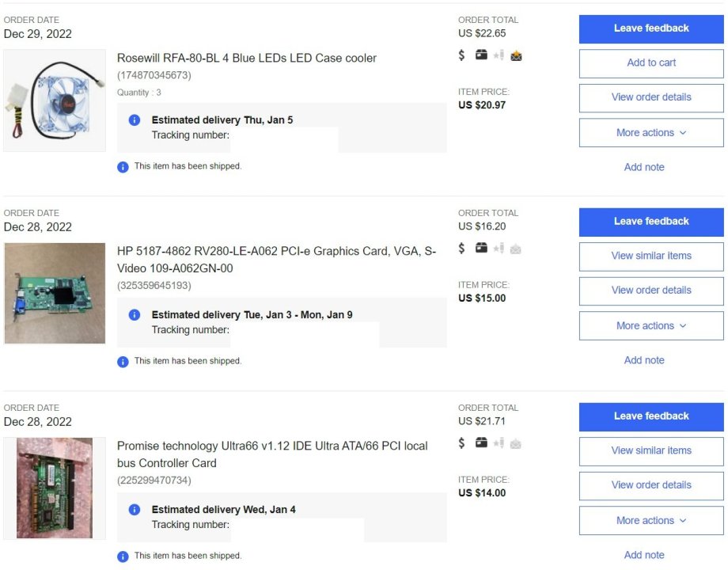Image resolution: width=728 pixels, height=570 pixels.
Task: Click the shipped box icon for the Rosewill order
Action: tap(481, 55)
